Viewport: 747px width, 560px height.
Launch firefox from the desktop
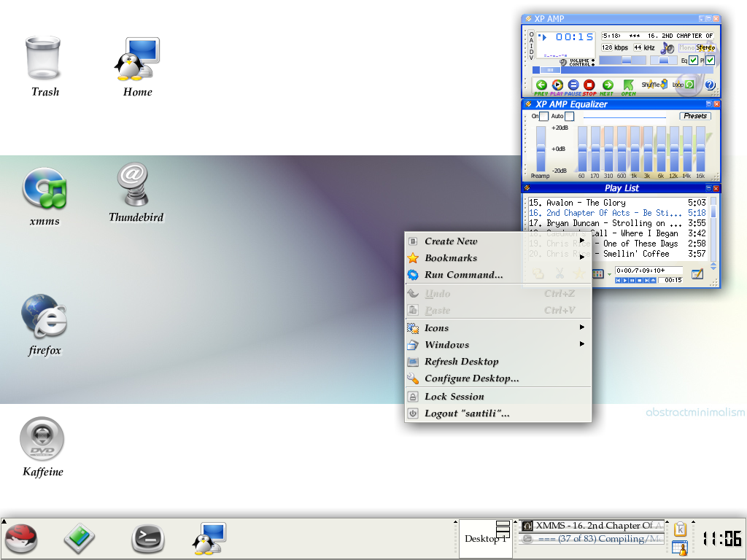[x=44, y=315]
